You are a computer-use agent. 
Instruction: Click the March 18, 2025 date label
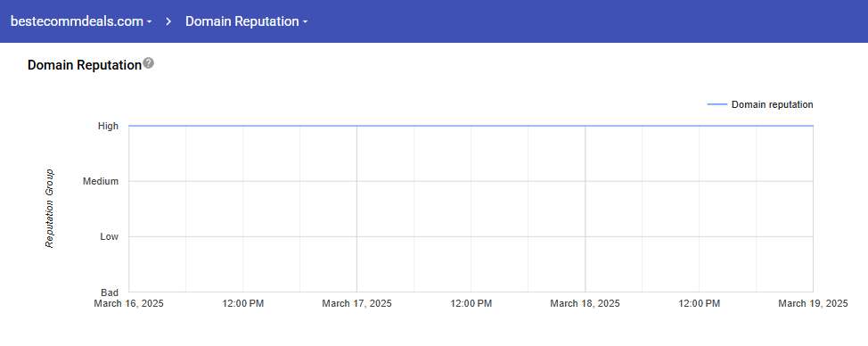pos(585,303)
